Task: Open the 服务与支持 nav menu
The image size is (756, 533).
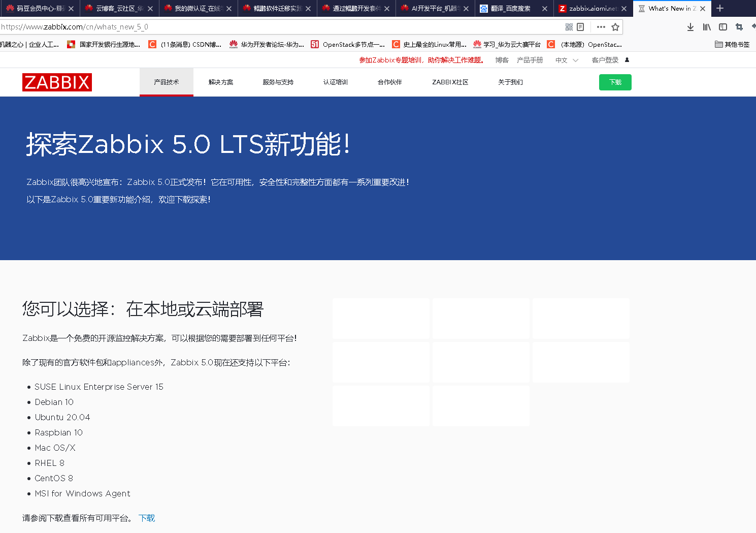Action: (x=278, y=82)
